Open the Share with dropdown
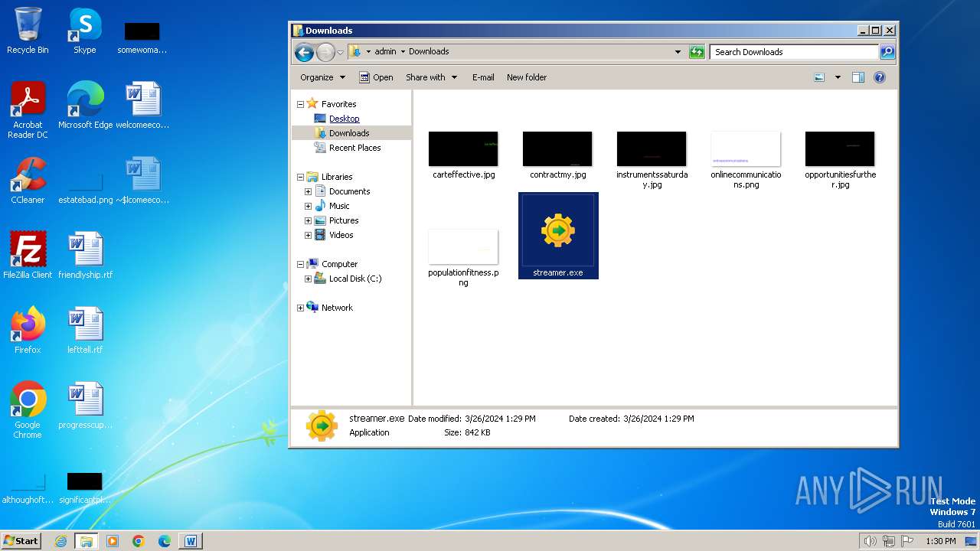Viewport: 980px width, 551px height. pos(431,77)
